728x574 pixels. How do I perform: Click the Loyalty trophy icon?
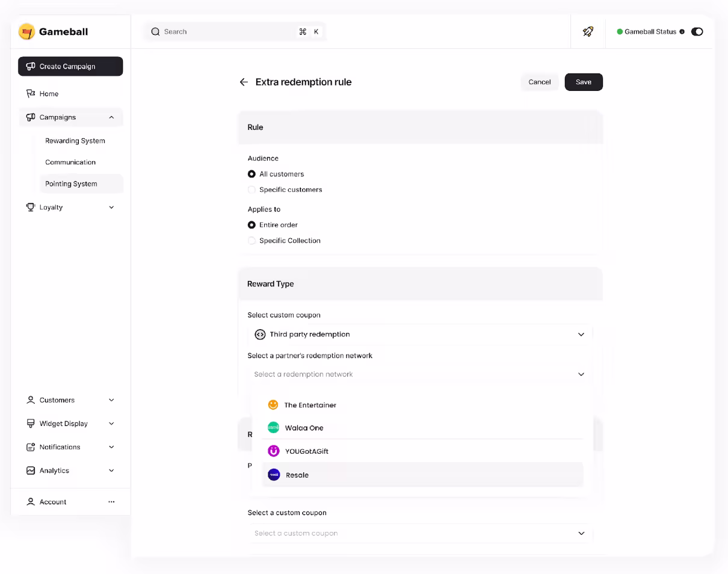point(31,207)
